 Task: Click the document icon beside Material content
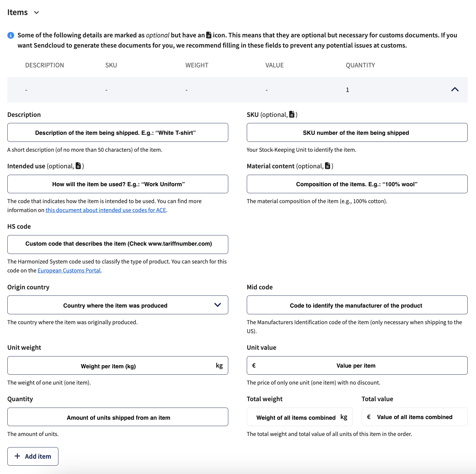click(x=327, y=166)
